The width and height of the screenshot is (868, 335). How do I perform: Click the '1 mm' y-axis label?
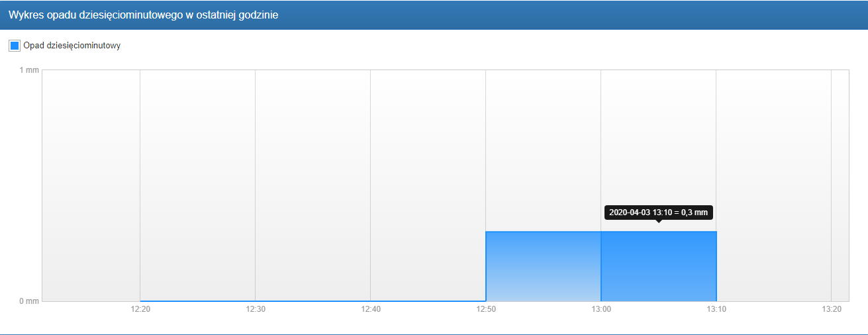pos(29,70)
